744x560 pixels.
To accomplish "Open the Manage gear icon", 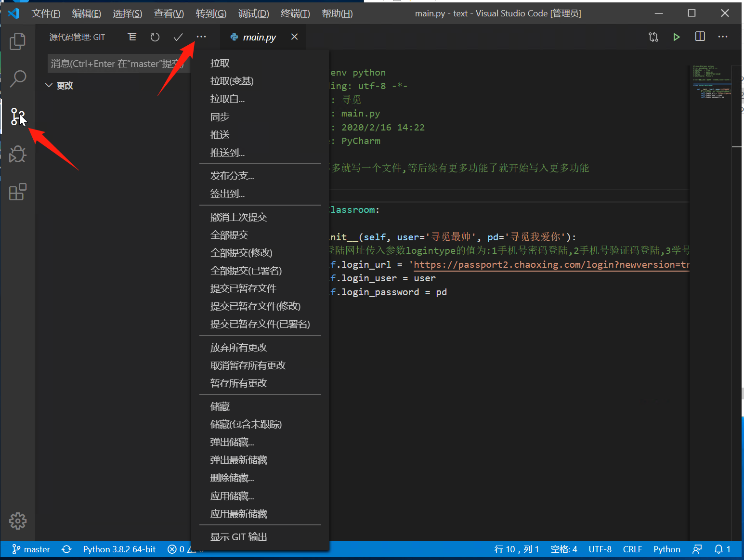I will (x=18, y=521).
